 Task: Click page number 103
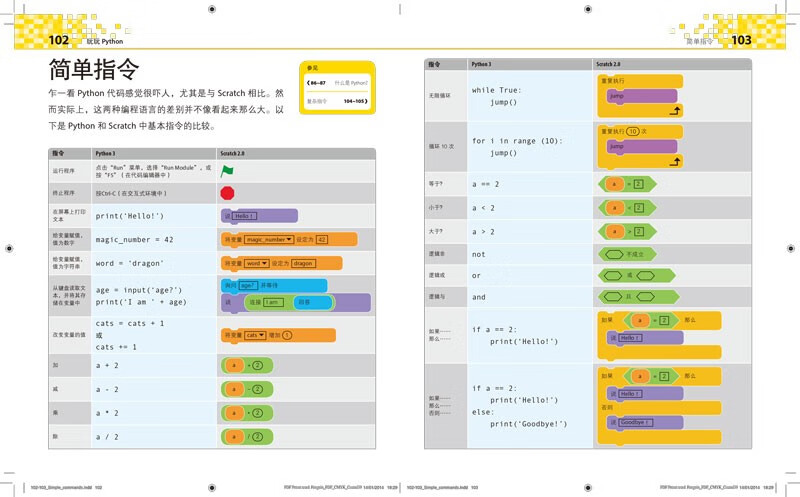tap(741, 40)
